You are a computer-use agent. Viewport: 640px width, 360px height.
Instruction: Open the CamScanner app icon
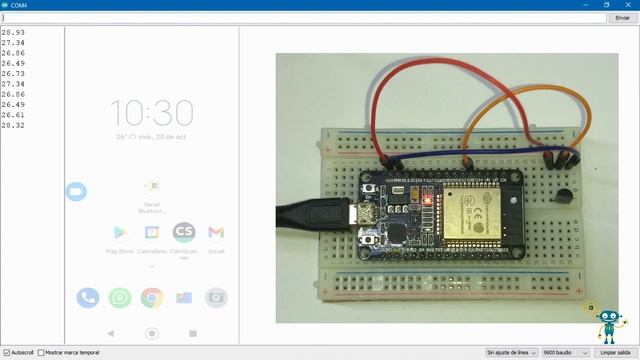click(184, 232)
